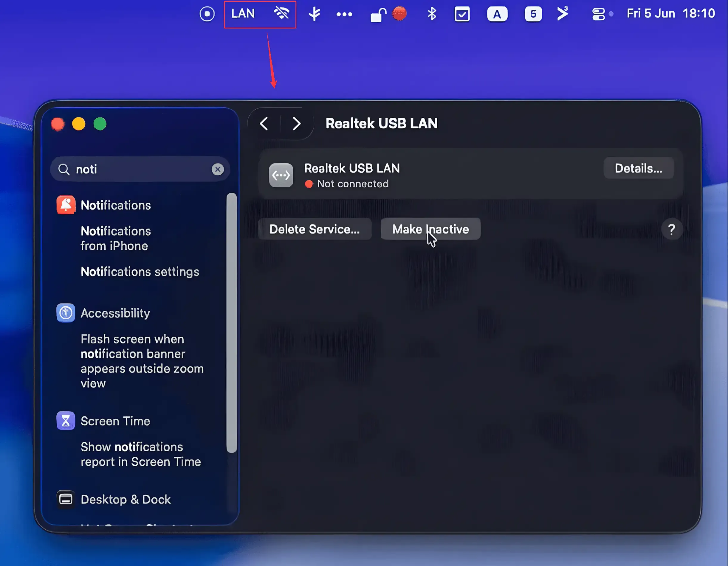This screenshot has height=566, width=728.
Task: Open the Bluetooth menu bar icon
Action: pyautogui.click(x=432, y=14)
